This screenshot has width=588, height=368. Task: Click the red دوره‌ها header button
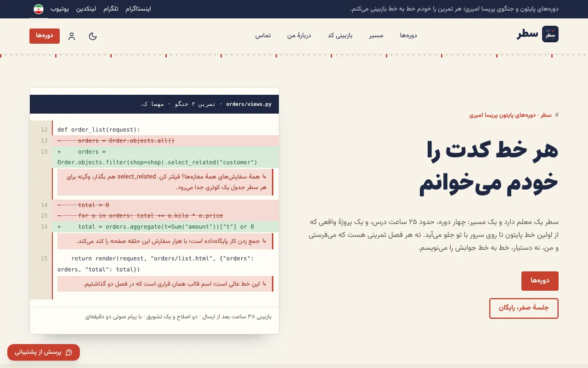tap(45, 36)
